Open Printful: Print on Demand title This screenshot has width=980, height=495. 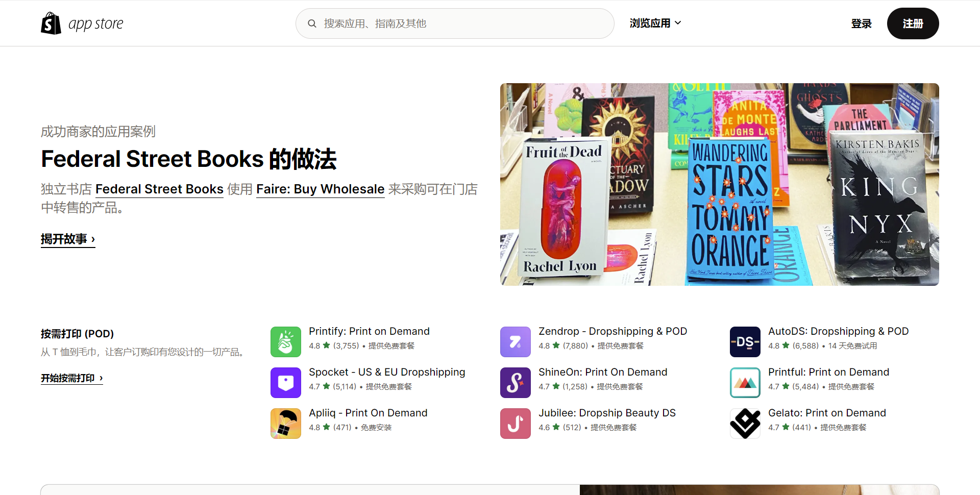click(x=828, y=372)
